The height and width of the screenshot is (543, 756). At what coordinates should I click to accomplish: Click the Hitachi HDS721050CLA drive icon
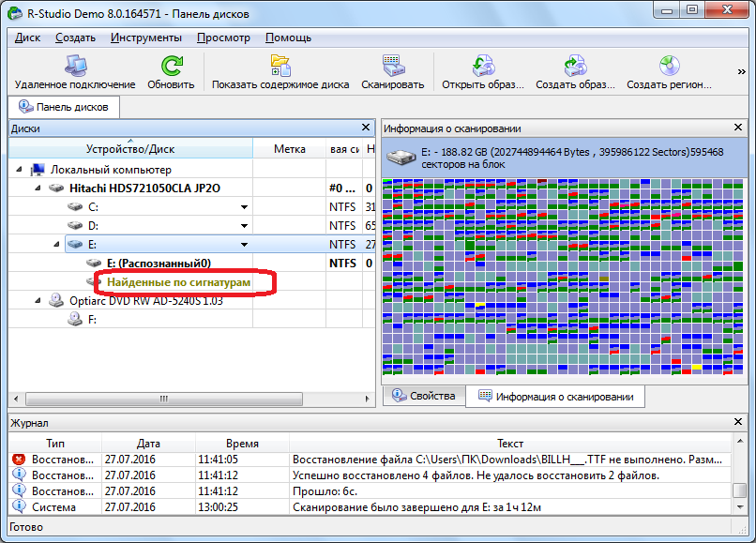(x=56, y=189)
